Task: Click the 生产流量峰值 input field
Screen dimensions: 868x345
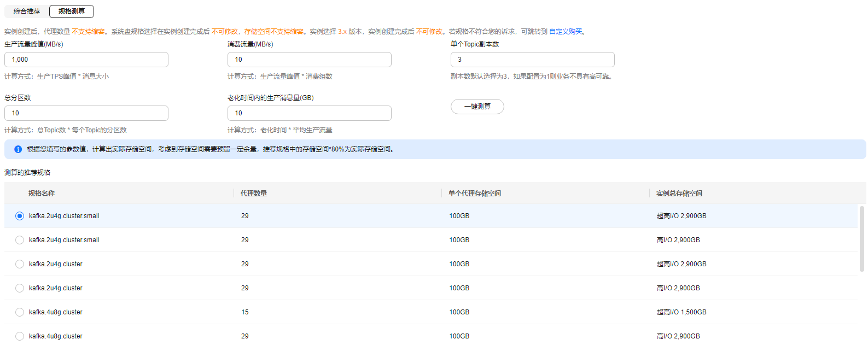Action: 86,60
